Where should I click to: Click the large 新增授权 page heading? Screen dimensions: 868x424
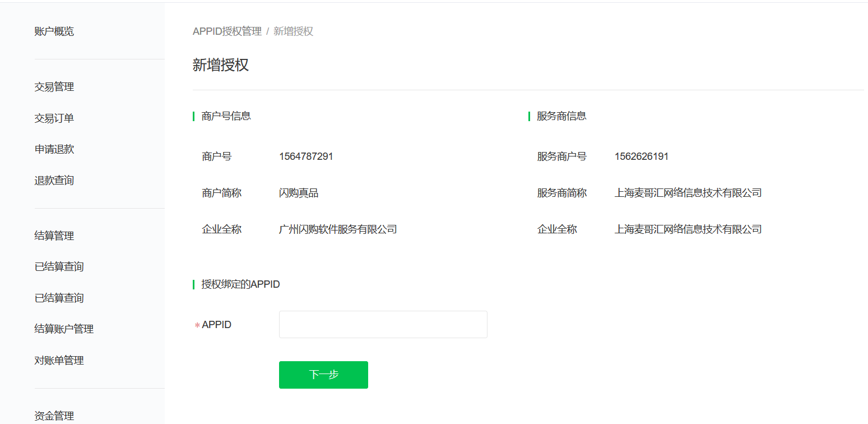pyautogui.click(x=221, y=65)
